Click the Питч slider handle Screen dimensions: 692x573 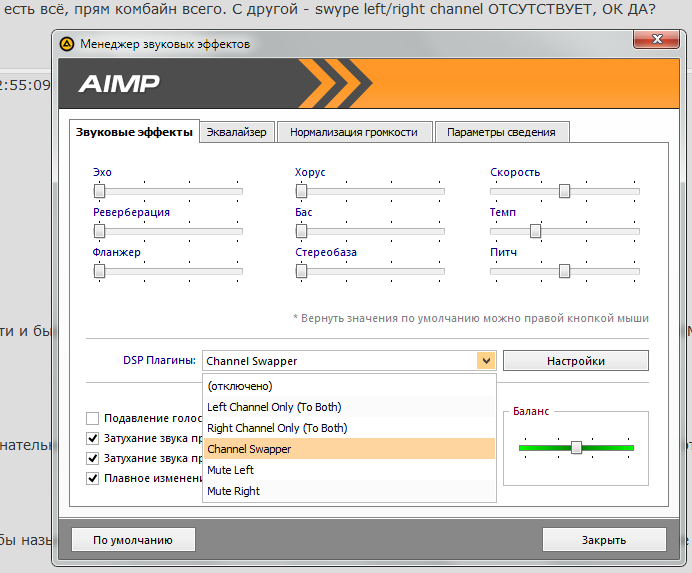point(564,271)
